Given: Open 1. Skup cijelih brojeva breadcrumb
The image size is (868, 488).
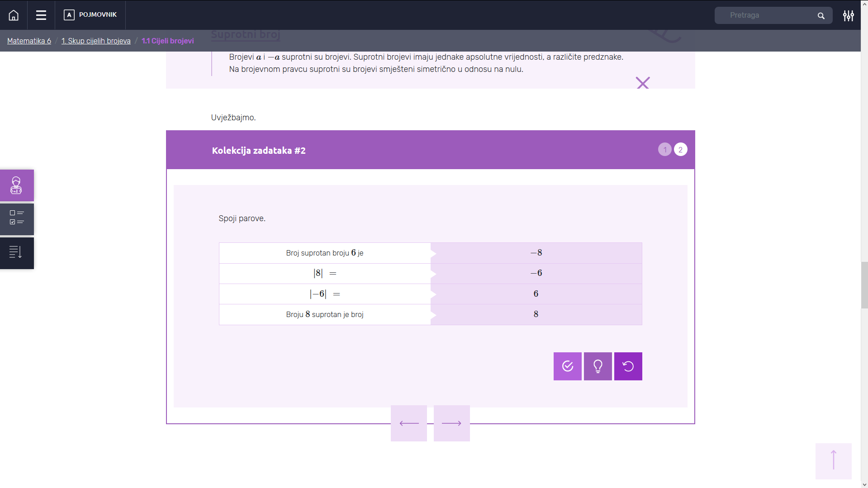Looking at the screenshot, I should pyautogui.click(x=96, y=41).
